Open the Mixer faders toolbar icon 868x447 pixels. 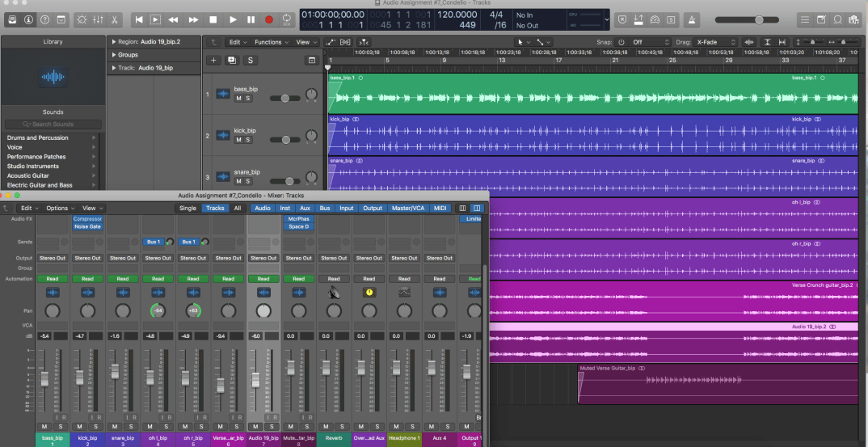pos(98,19)
